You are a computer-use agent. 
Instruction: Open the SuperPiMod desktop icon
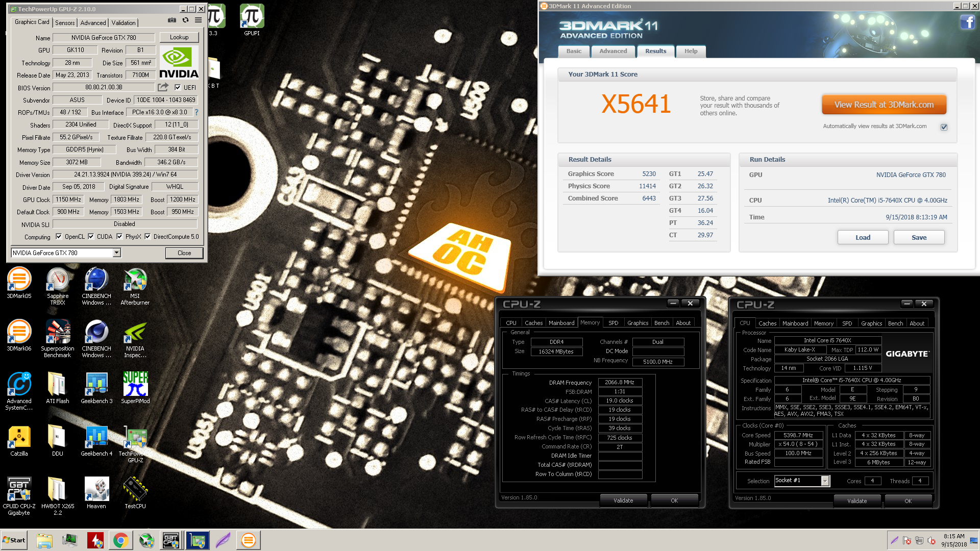click(135, 388)
